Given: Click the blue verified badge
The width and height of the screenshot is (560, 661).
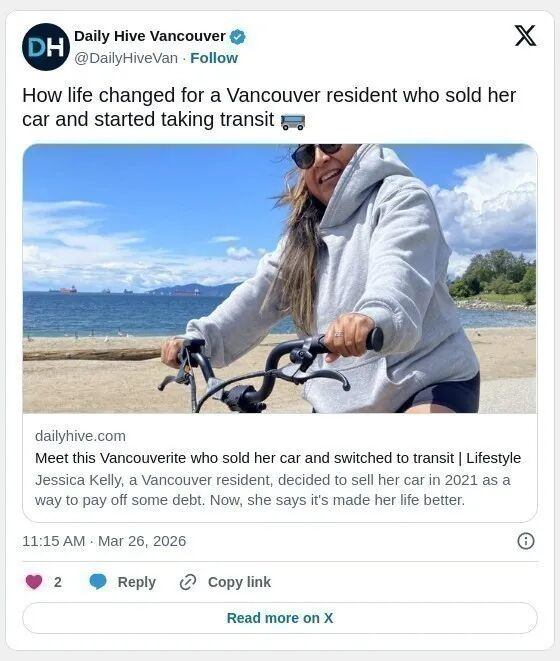Looking at the screenshot, I should (x=237, y=37).
